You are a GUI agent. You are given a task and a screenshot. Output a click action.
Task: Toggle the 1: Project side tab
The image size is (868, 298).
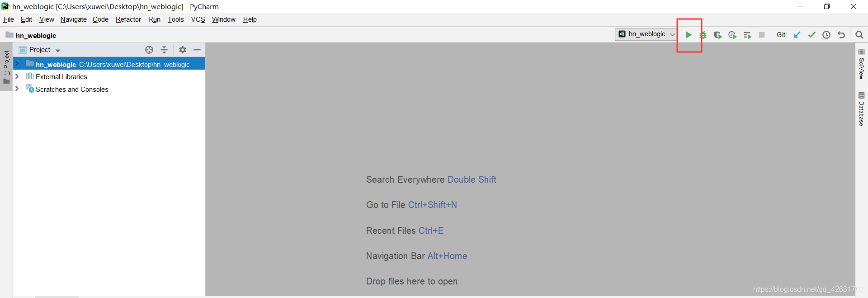(6, 67)
